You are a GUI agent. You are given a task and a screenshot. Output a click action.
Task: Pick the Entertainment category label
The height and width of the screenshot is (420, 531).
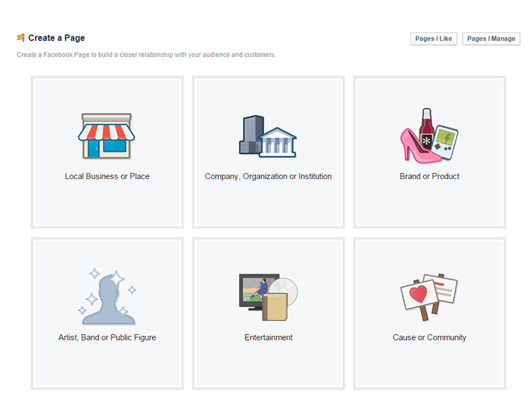[268, 337]
